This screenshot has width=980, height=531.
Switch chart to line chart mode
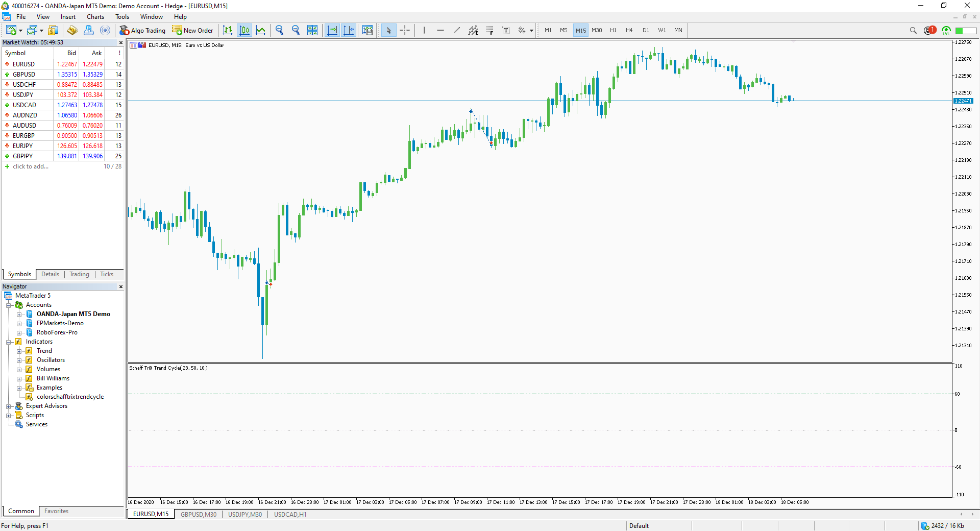pos(261,30)
